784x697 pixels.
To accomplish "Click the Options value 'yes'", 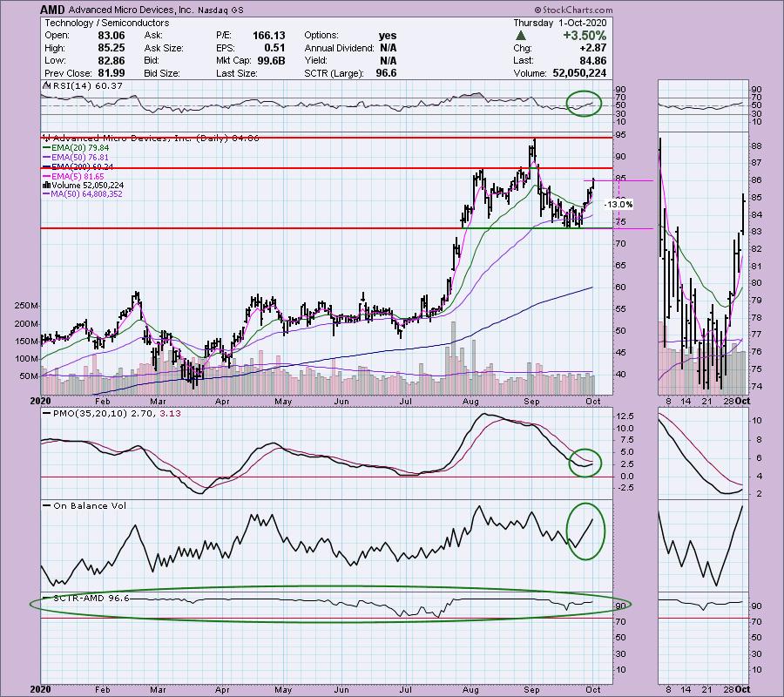I will click(x=388, y=36).
